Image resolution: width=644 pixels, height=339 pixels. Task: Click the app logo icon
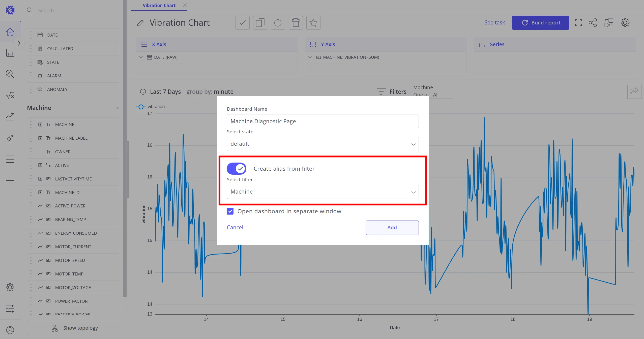[x=10, y=10]
